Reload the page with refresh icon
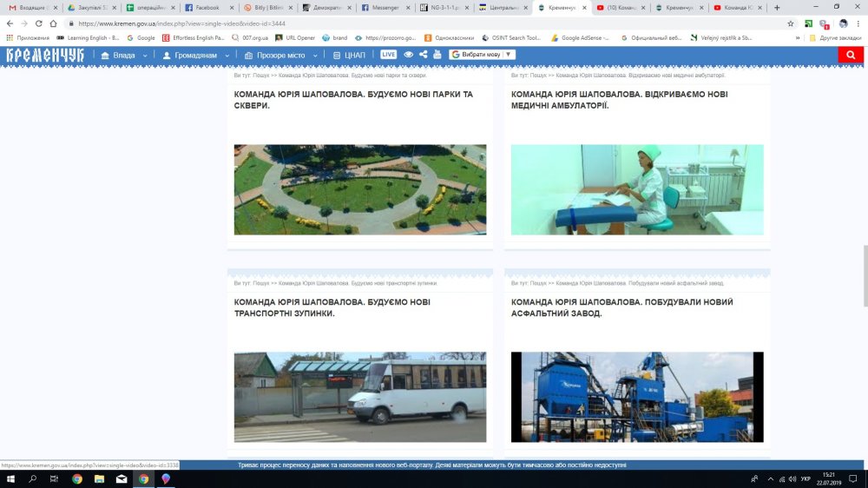Viewport: 868px width, 488px height. tap(39, 23)
